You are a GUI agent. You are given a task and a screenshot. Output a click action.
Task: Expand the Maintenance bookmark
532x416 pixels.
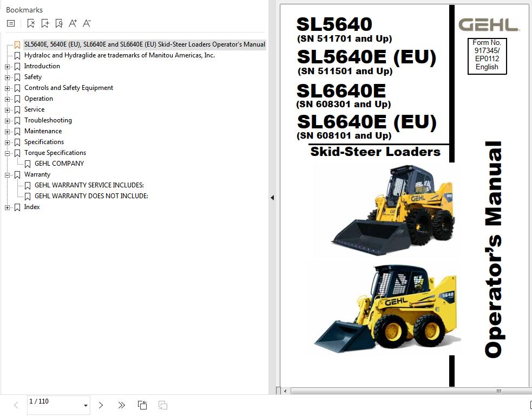point(7,132)
